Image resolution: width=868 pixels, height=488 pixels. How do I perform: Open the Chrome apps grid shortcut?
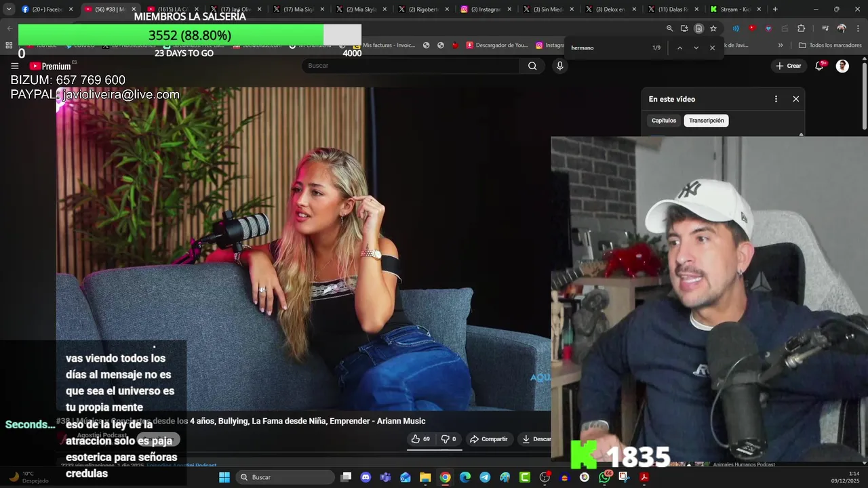click(9, 45)
